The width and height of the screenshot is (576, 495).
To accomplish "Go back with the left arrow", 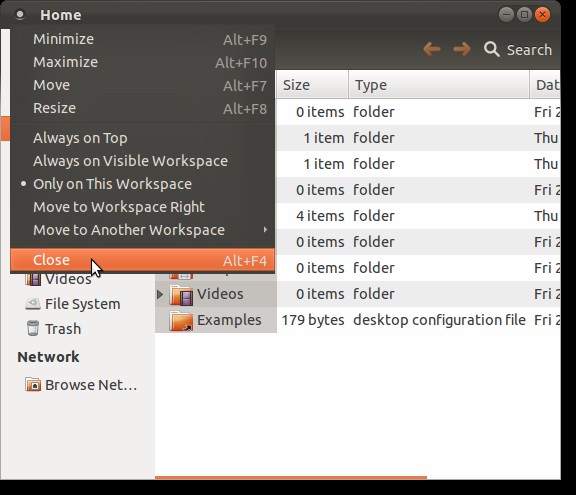I will point(432,49).
